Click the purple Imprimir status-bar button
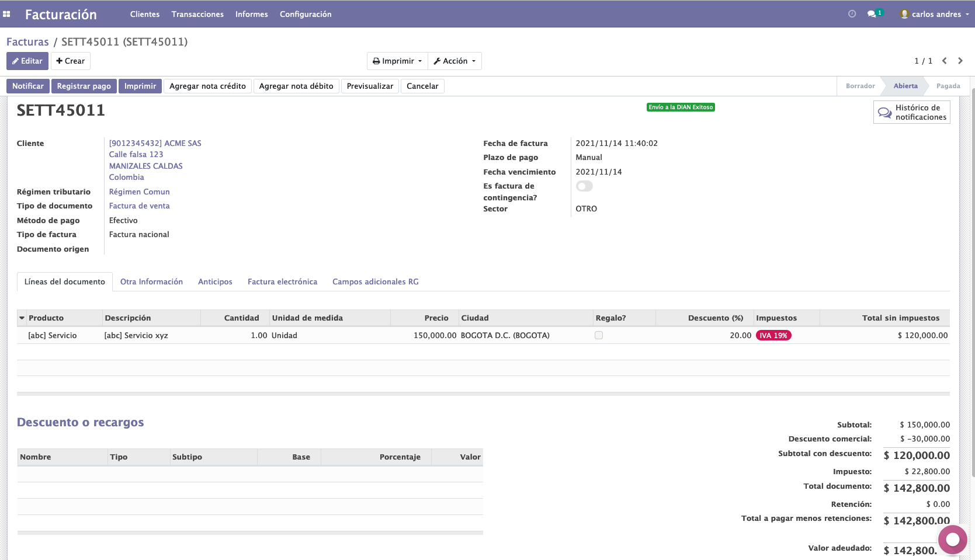The image size is (975, 560). pyautogui.click(x=140, y=86)
